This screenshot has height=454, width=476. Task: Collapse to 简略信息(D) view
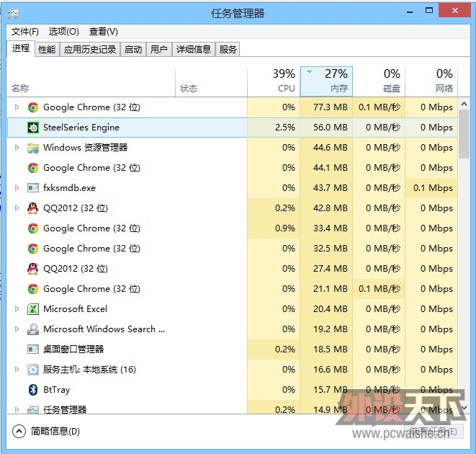pyautogui.click(x=46, y=431)
